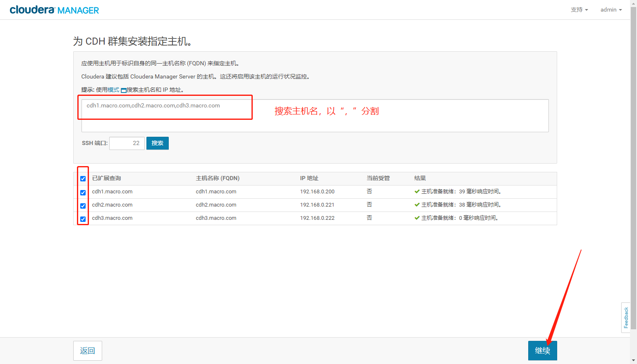
Task: Click the 主机名称 (FQDN) column header
Action: pyautogui.click(x=218, y=178)
